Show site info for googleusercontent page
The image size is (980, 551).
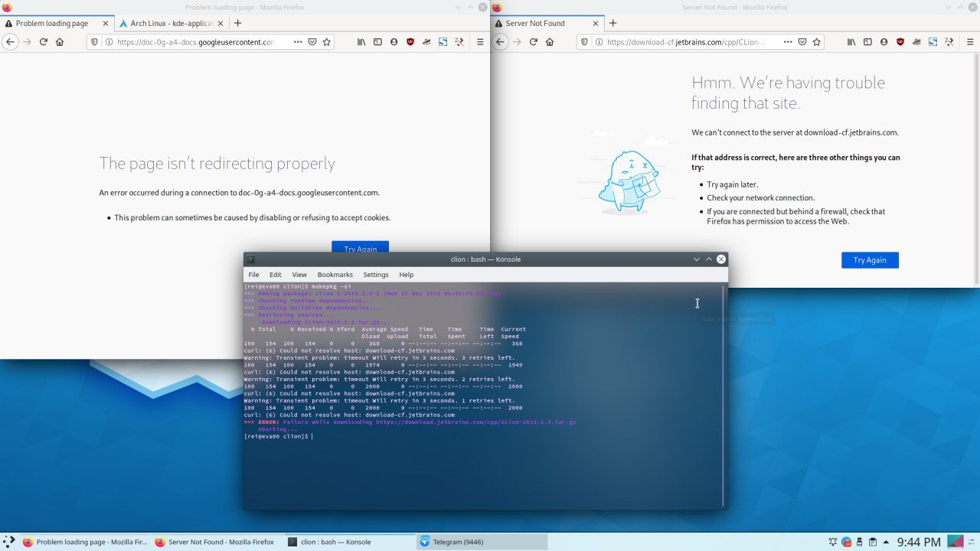[x=108, y=42]
